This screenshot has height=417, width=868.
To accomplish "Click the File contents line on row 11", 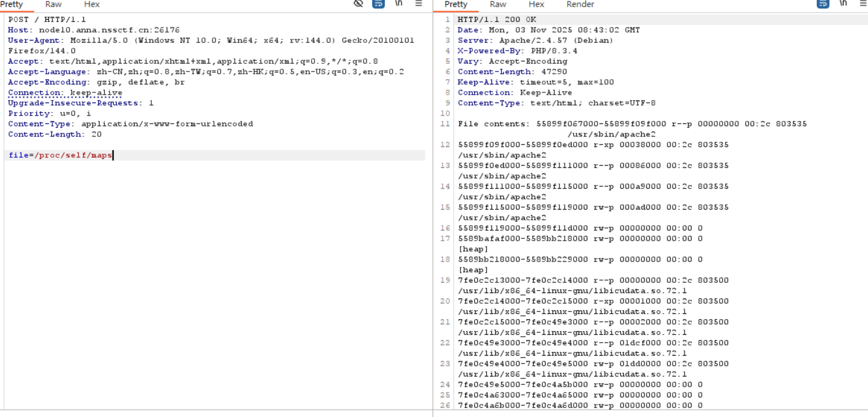I will (633, 124).
